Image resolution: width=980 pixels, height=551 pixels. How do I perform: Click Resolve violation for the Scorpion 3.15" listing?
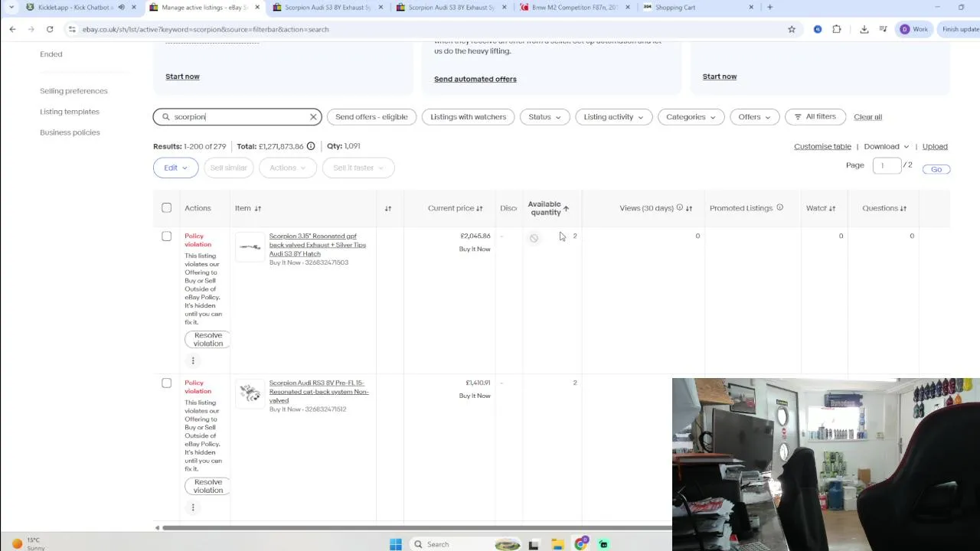coord(207,339)
